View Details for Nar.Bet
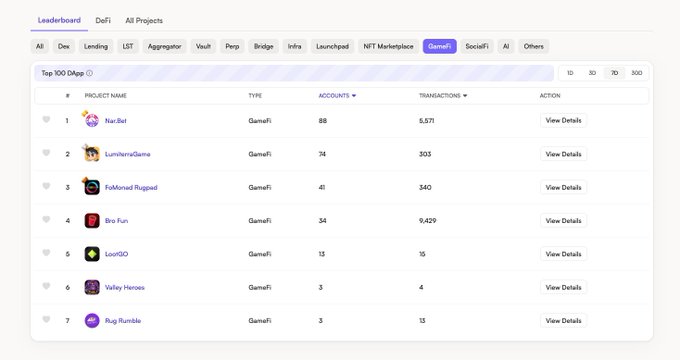Image resolution: width=680 pixels, height=360 pixels. [563, 121]
